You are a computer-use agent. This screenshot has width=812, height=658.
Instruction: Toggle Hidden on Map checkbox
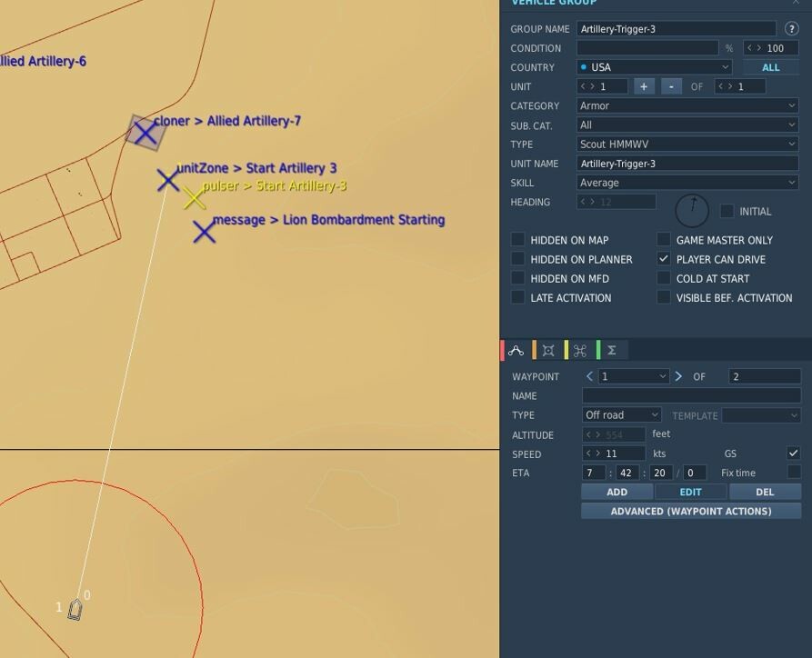pyautogui.click(x=518, y=239)
